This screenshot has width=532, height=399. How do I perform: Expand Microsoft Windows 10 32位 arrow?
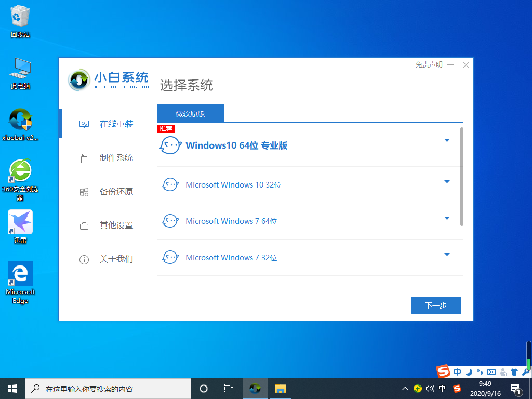447,182
